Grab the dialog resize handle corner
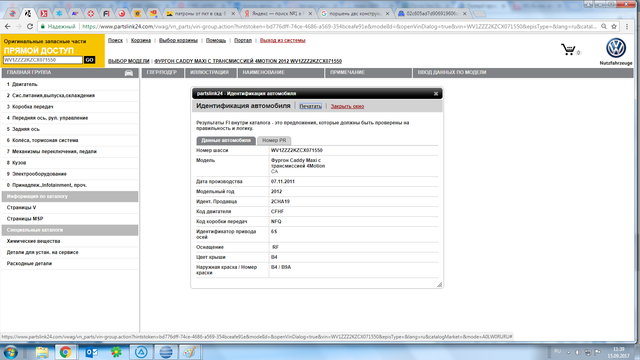Image resolution: width=640 pixels, height=360 pixels. [x=439, y=284]
